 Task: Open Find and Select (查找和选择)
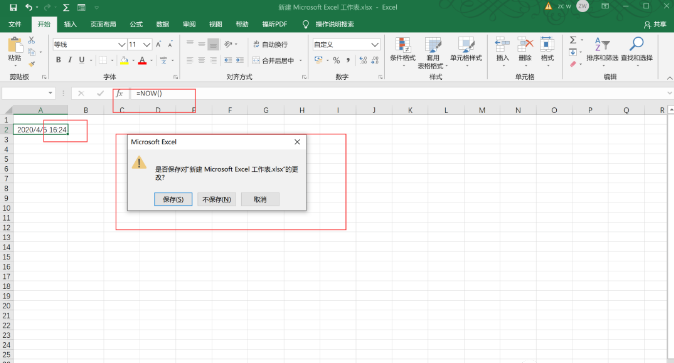(x=637, y=51)
